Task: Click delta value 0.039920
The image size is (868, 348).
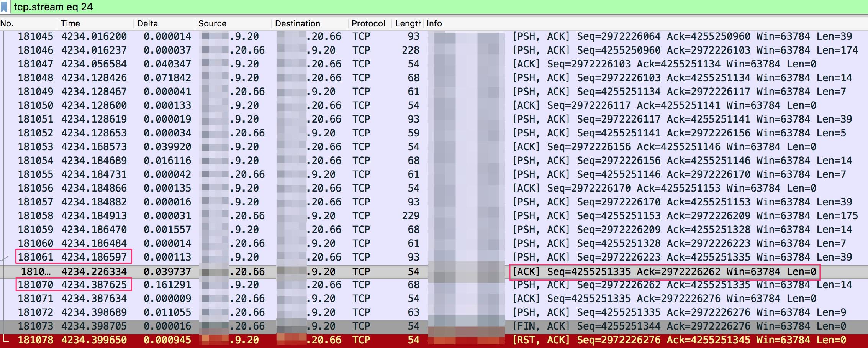Action: pyautogui.click(x=167, y=147)
